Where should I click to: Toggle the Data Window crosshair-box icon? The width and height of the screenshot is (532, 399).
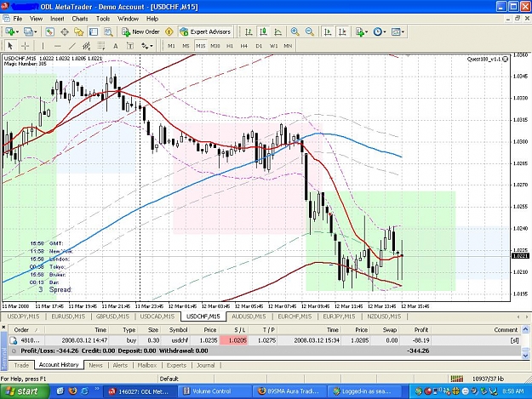pyautogui.click(x=65, y=31)
